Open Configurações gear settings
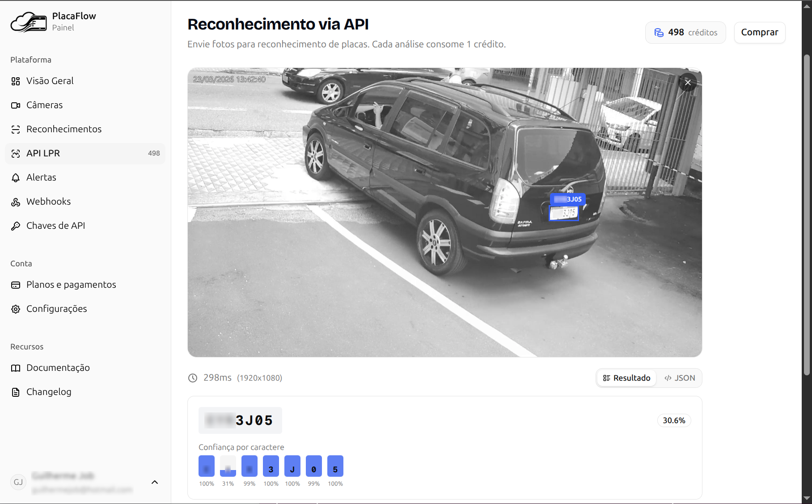 [x=16, y=309]
